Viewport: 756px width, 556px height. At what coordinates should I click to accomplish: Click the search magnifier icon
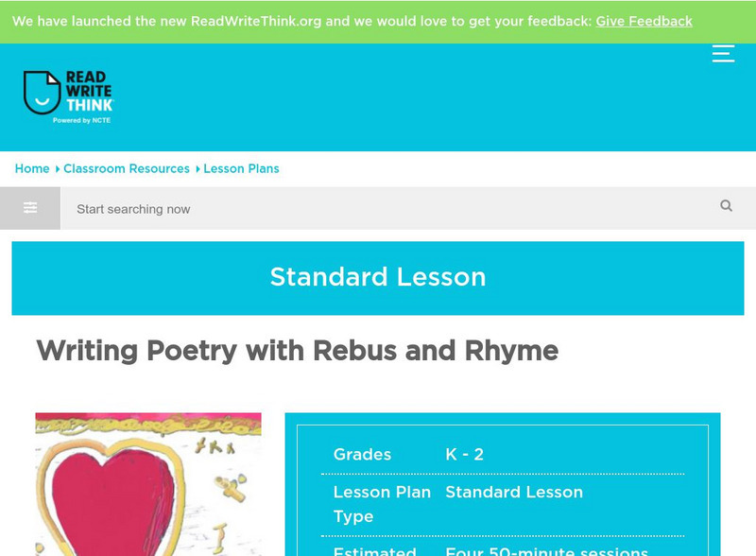click(726, 206)
